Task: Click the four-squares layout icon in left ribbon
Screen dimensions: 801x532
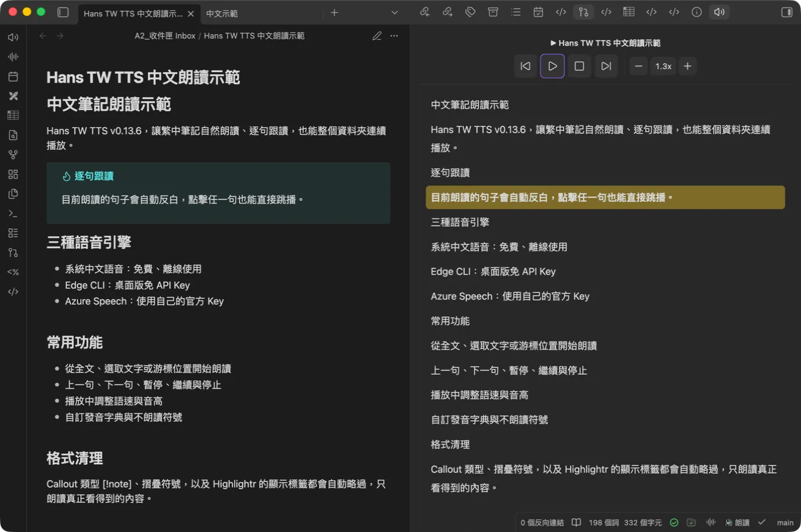Action: pos(13,174)
